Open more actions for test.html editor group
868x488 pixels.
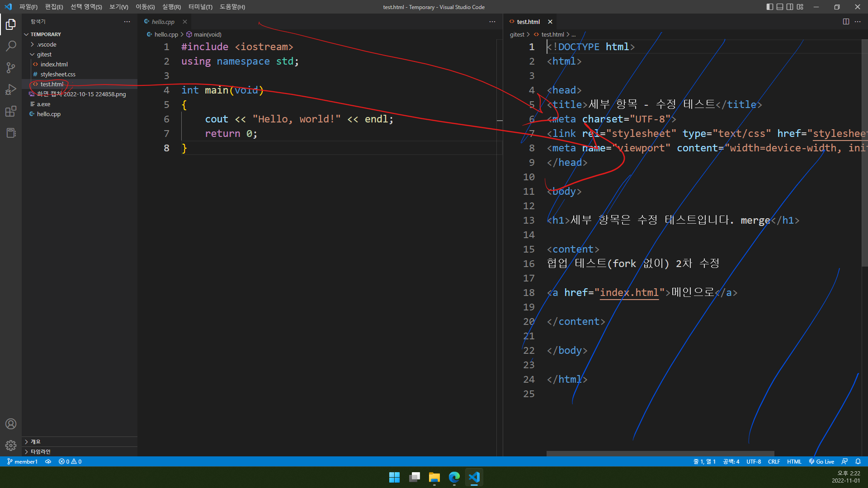858,22
